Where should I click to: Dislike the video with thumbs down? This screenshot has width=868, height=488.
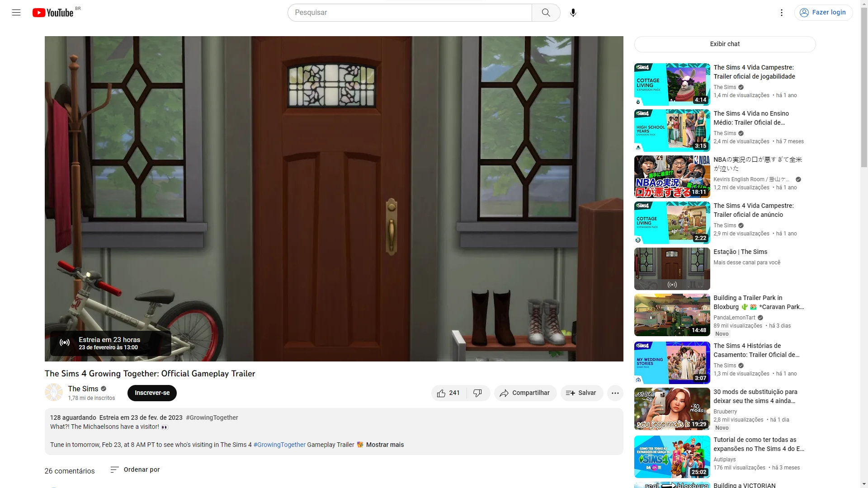pyautogui.click(x=477, y=393)
